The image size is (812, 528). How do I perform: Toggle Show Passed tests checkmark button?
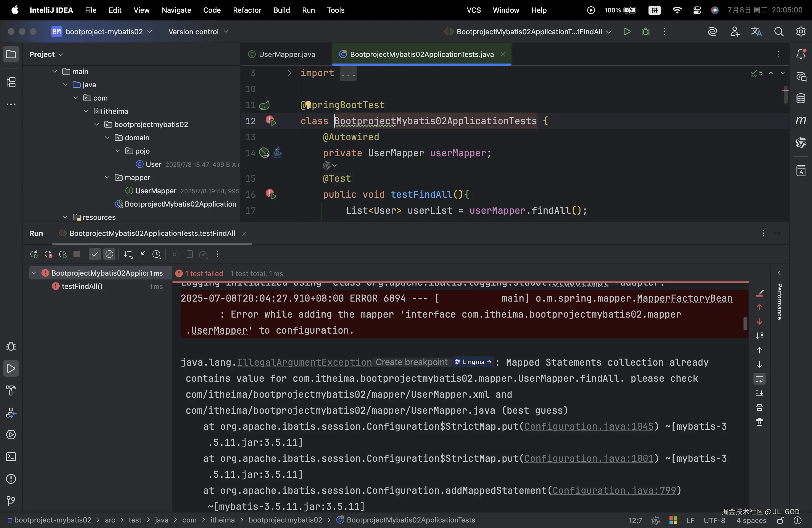[x=95, y=254]
